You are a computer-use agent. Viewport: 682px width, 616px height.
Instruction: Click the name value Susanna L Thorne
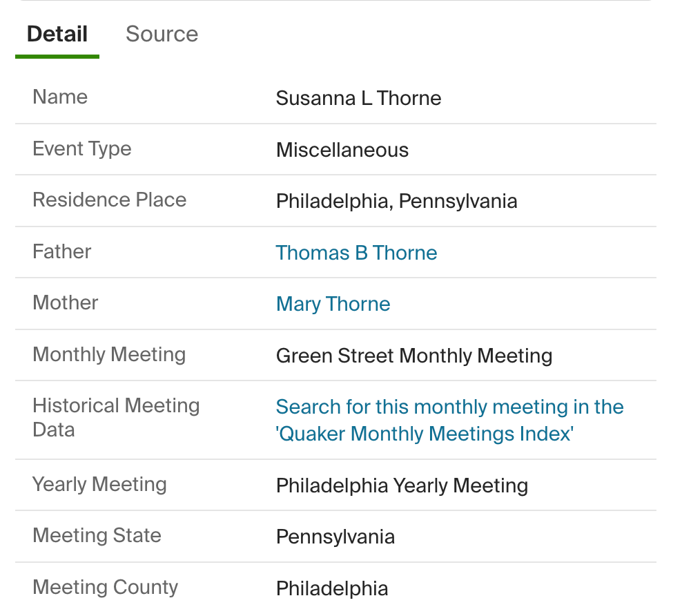click(358, 98)
